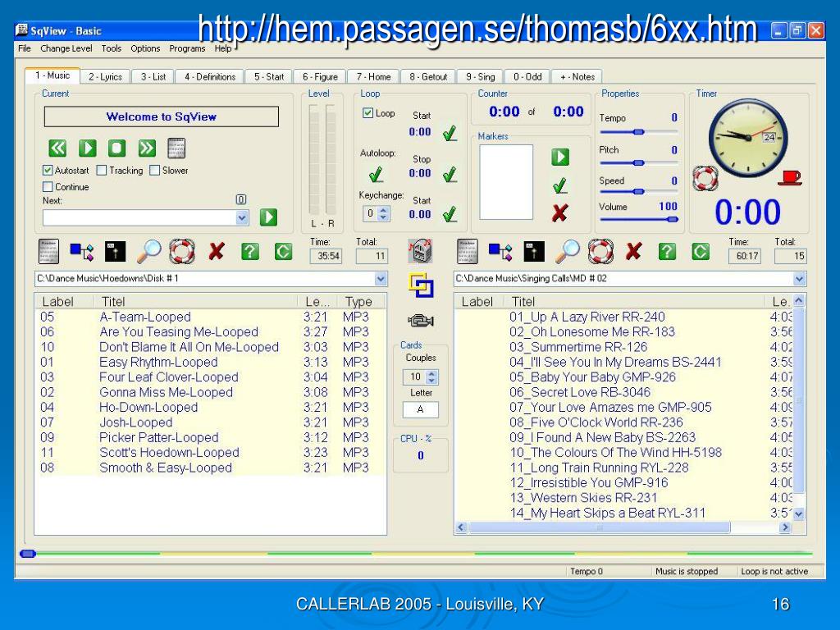Click the lifebuoy icon beside the timer clock
Viewport: 840px width, 630px height.
click(x=705, y=178)
